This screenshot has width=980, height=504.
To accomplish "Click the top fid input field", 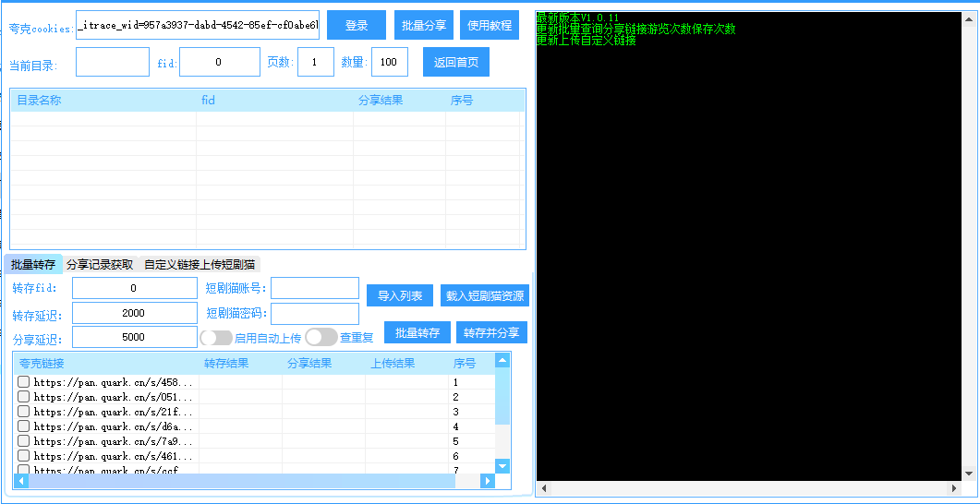I will [x=220, y=62].
